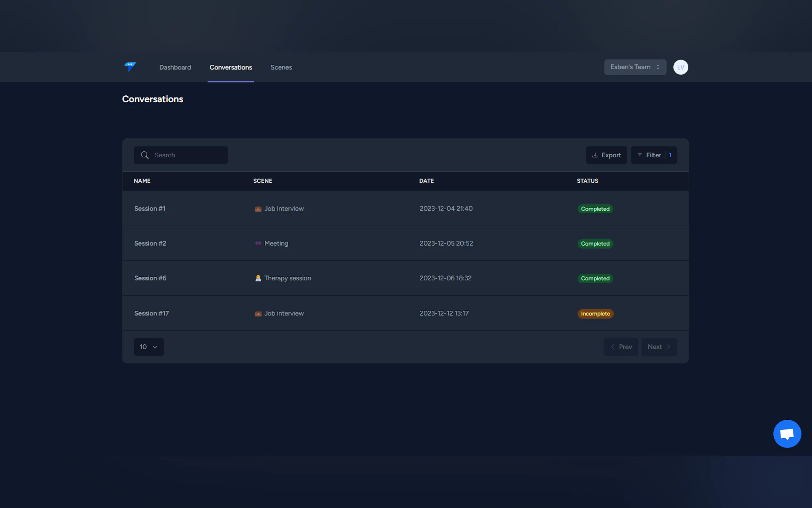The image size is (812, 508).
Task: Click date 2023-12-05 20:52
Action: pyautogui.click(x=446, y=243)
